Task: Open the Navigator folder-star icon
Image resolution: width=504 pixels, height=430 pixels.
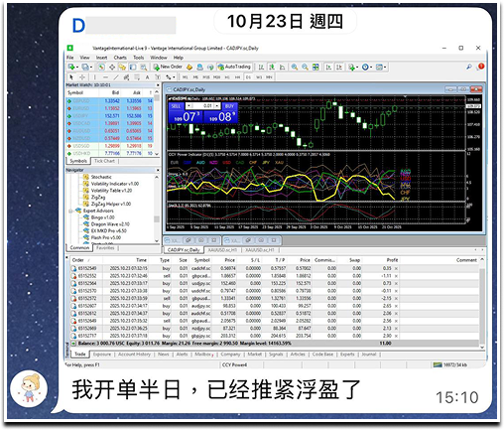Action: tap(122, 68)
